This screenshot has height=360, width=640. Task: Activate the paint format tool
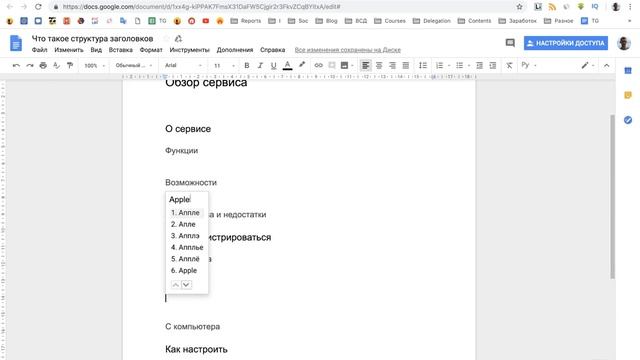(x=70, y=65)
